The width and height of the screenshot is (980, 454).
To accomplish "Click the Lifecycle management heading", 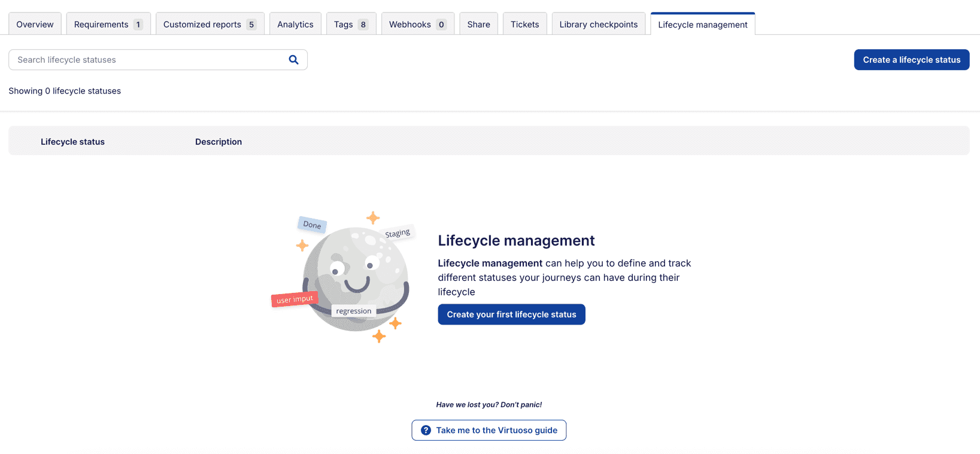I will pos(516,240).
